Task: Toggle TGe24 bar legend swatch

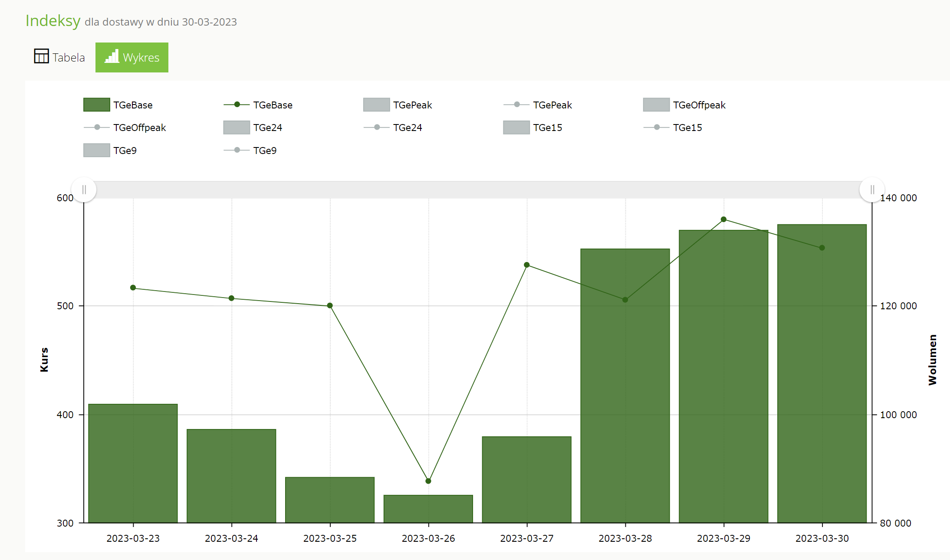Action: [x=237, y=128]
